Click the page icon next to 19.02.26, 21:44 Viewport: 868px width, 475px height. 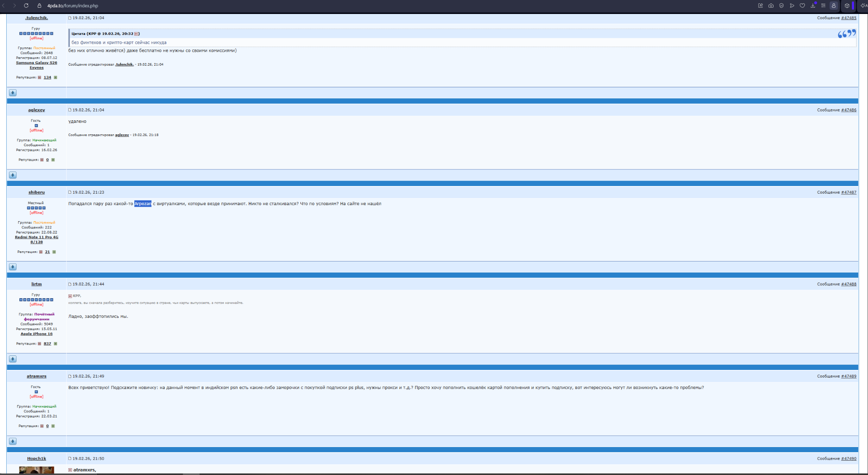point(70,284)
